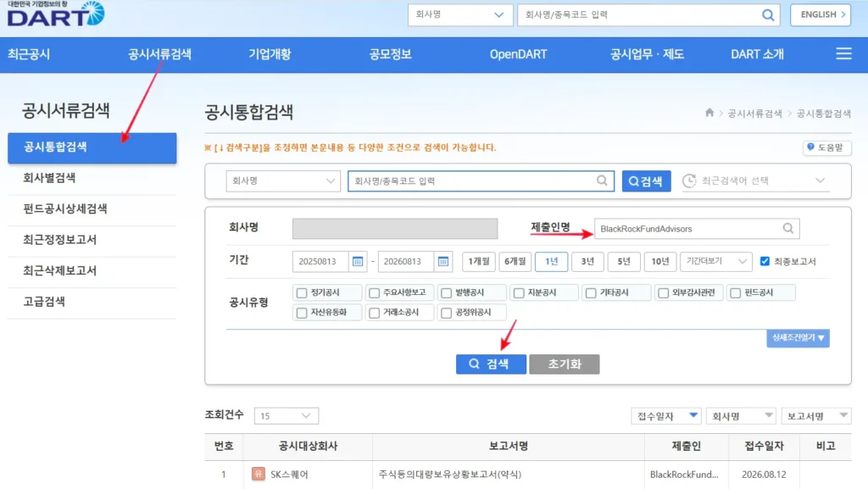Set period to 1년

(551, 261)
